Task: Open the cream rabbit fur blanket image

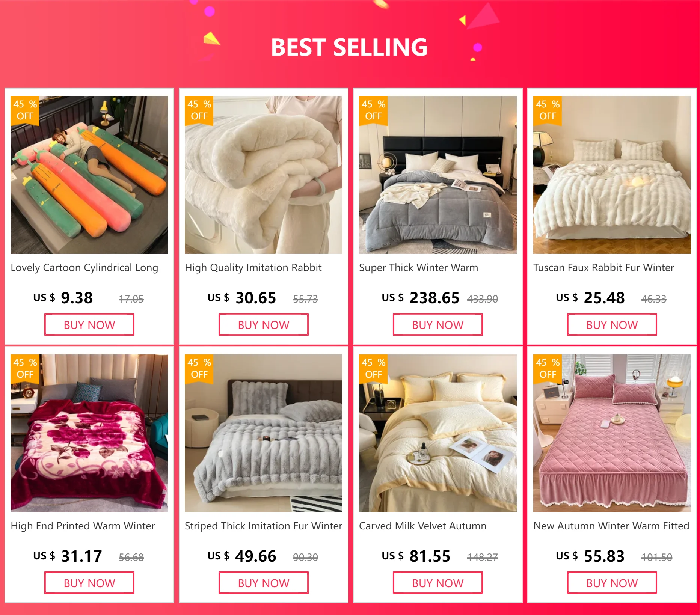Action: coord(264,175)
